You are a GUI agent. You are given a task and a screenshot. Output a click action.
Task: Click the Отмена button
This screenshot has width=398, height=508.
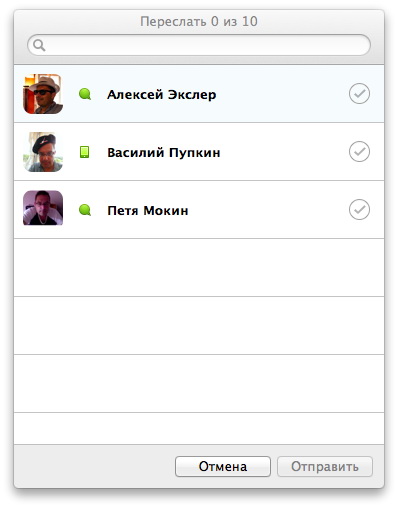[223, 466]
